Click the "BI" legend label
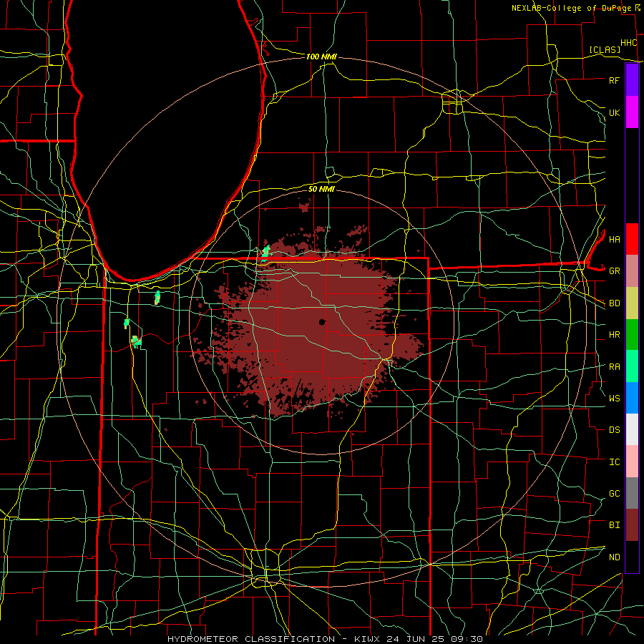This screenshot has width=644, height=644. point(614,525)
